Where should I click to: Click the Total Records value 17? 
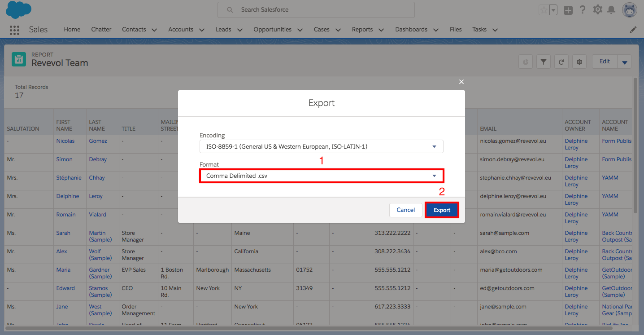(x=19, y=95)
